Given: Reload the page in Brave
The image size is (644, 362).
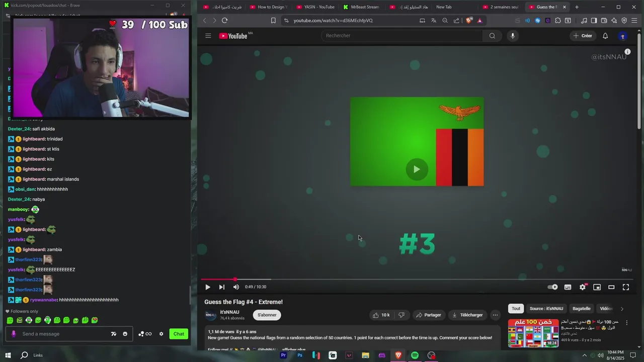Looking at the screenshot, I should (x=224, y=21).
